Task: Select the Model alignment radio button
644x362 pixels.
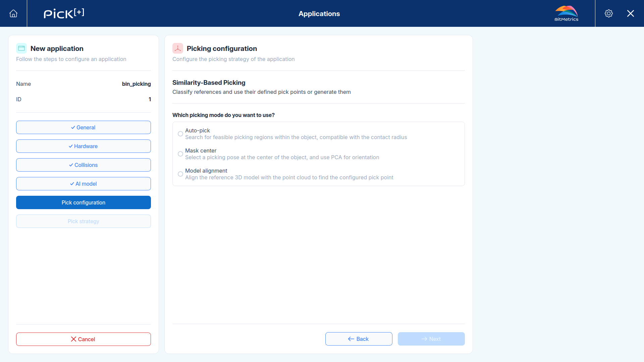Action: tap(180, 174)
